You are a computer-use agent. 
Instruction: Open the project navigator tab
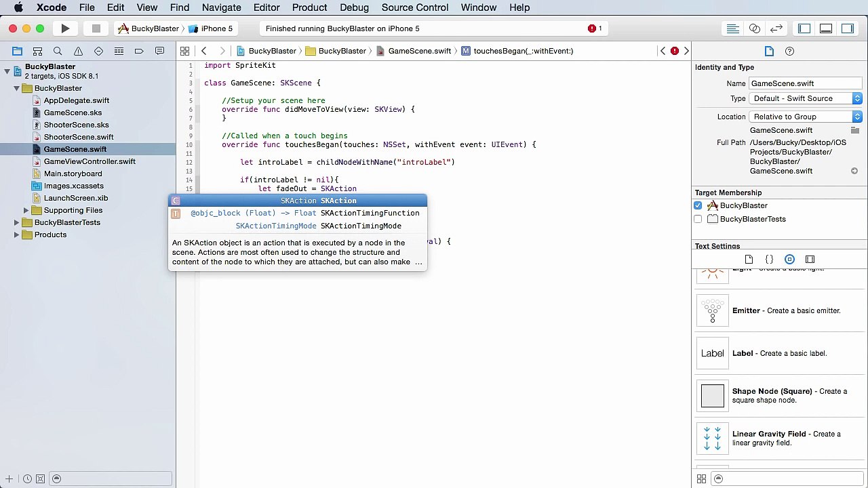pos(17,51)
